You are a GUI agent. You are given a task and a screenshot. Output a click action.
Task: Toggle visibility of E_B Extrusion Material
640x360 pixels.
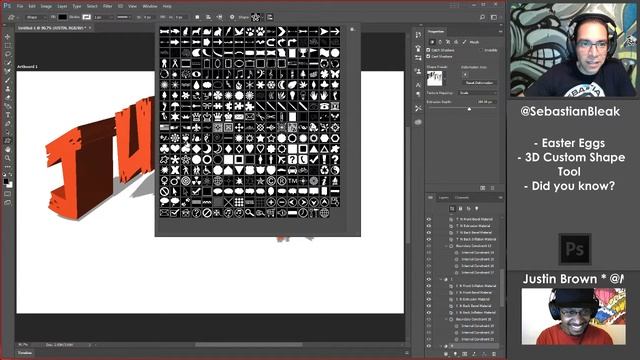click(429, 299)
